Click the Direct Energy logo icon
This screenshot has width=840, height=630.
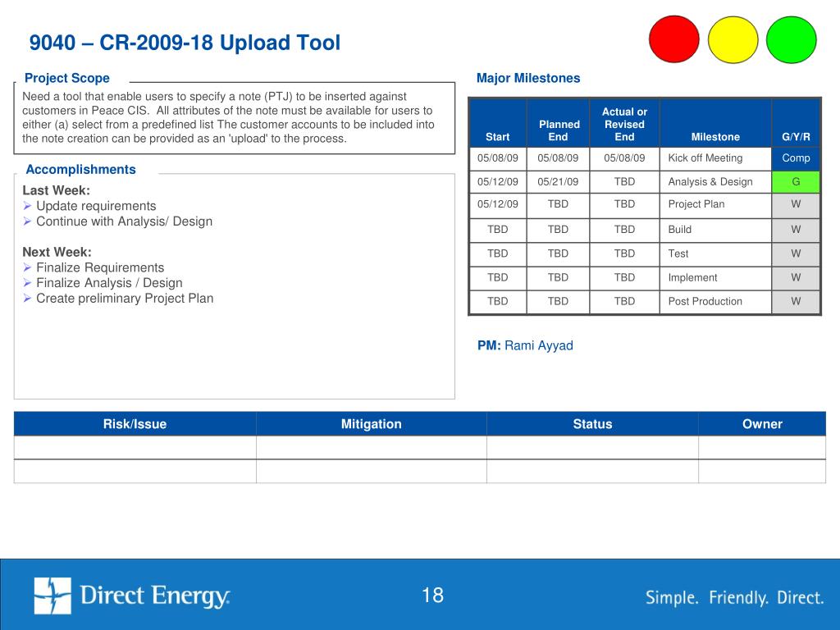tap(52, 596)
